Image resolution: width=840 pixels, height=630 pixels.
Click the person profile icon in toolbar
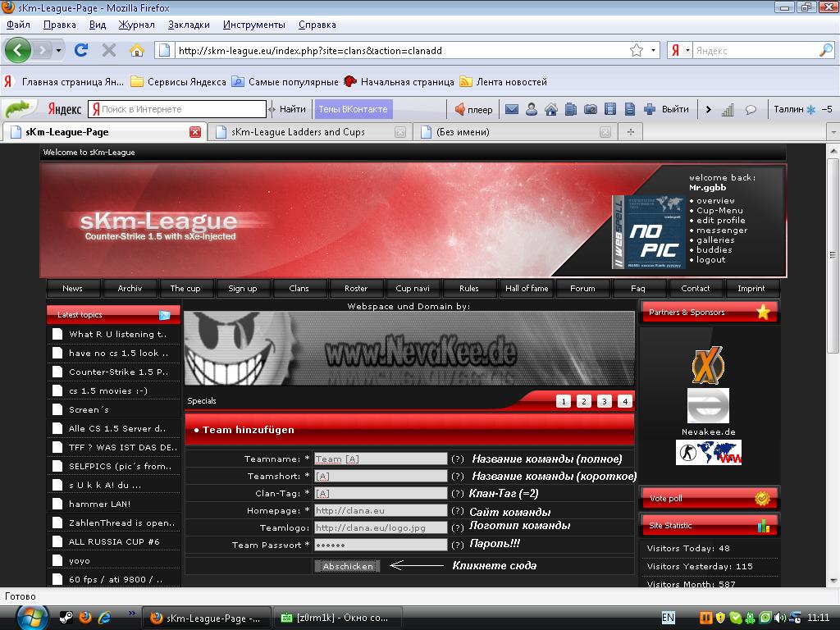[x=532, y=109]
